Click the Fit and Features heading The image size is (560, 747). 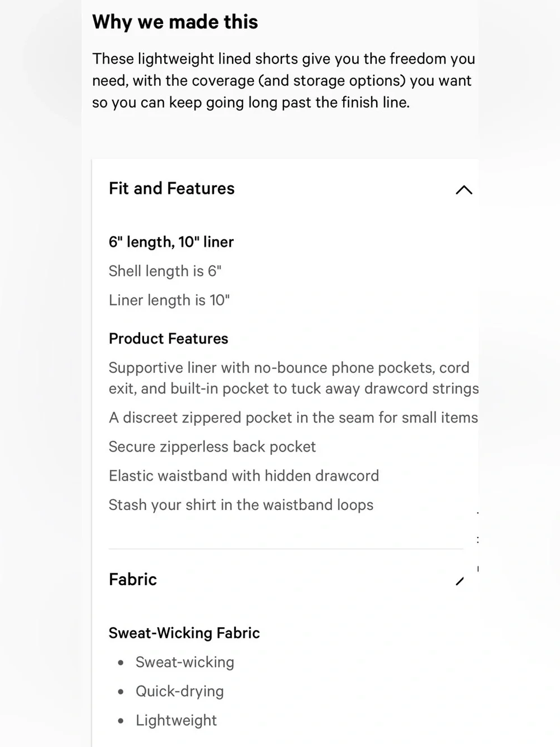[172, 188]
